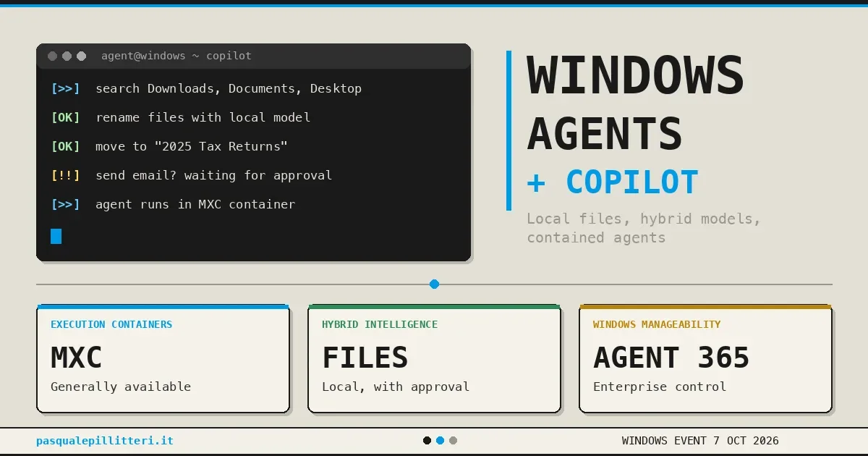The width and height of the screenshot is (868, 456).
Task: Click the 'FILES' card title
Action: pos(365,358)
